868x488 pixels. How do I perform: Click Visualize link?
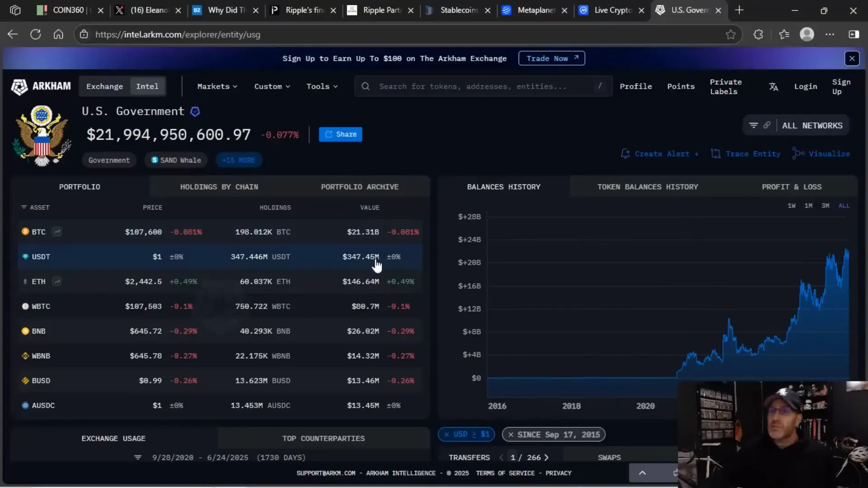tap(821, 154)
